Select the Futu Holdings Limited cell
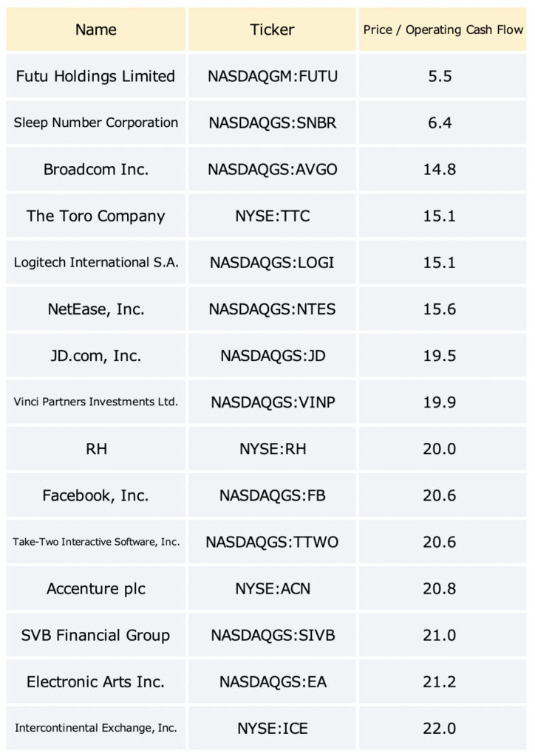Viewport: 535px width, 756px height. click(95, 76)
